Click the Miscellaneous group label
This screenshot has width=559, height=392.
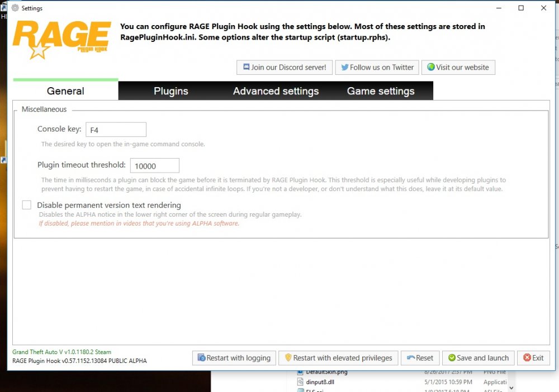44,109
